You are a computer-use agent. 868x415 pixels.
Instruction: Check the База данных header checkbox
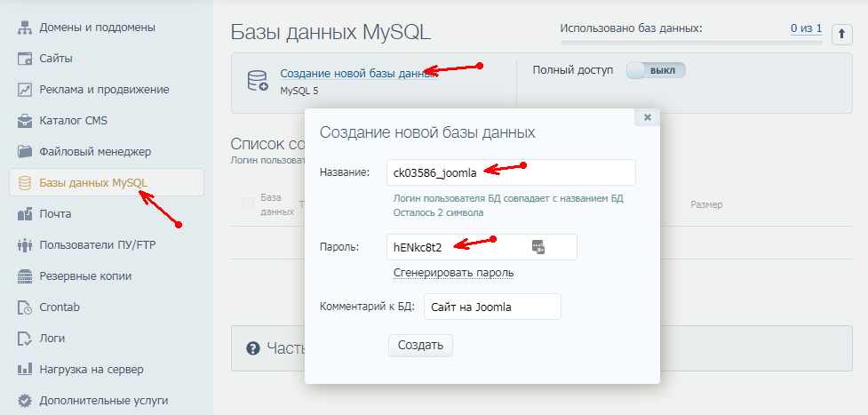click(x=249, y=205)
